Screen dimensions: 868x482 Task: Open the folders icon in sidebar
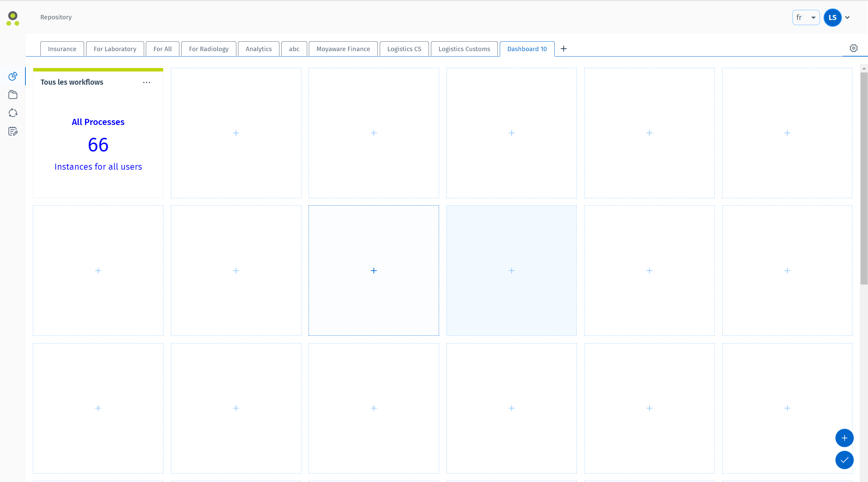[x=13, y=95]
